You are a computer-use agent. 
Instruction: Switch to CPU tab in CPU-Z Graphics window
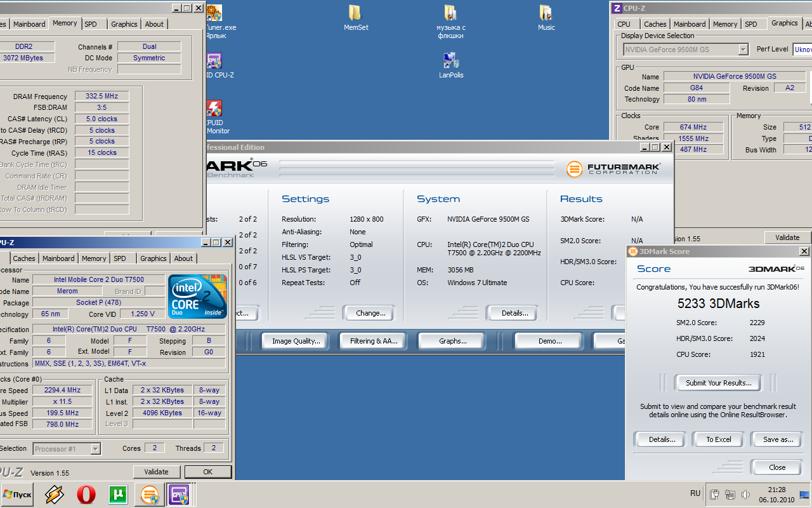pos(624,24)
